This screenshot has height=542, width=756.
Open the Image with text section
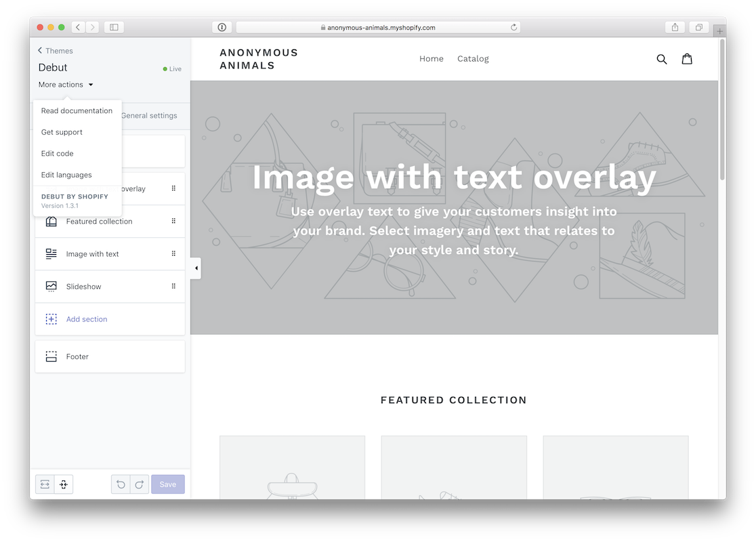[x=110, y=253]
